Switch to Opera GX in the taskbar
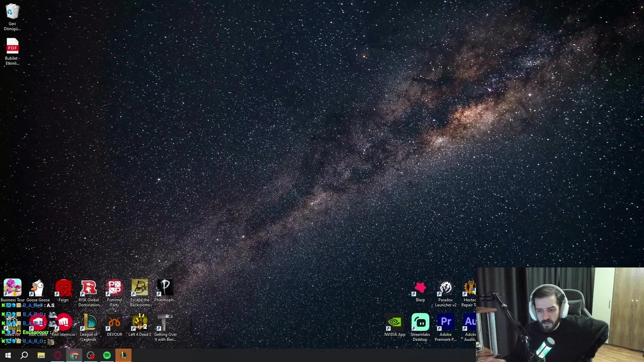This screenshot has width=644, height=362. 57,355
